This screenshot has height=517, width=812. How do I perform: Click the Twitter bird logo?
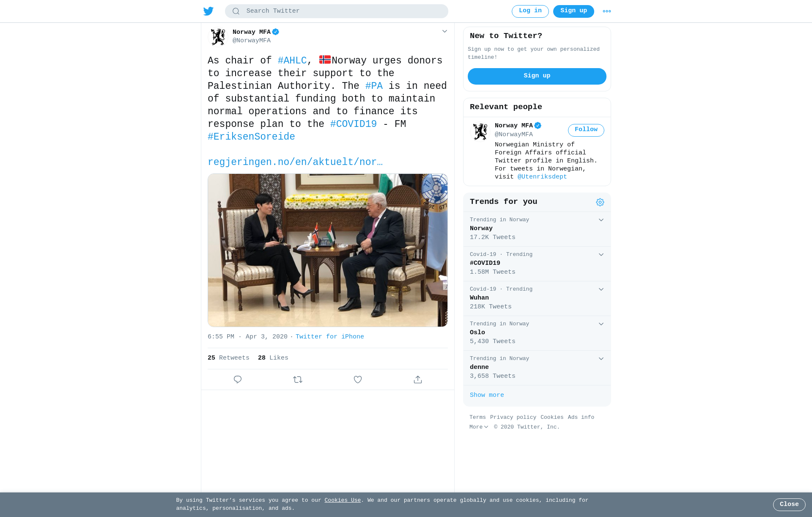[x=208, y=11]
